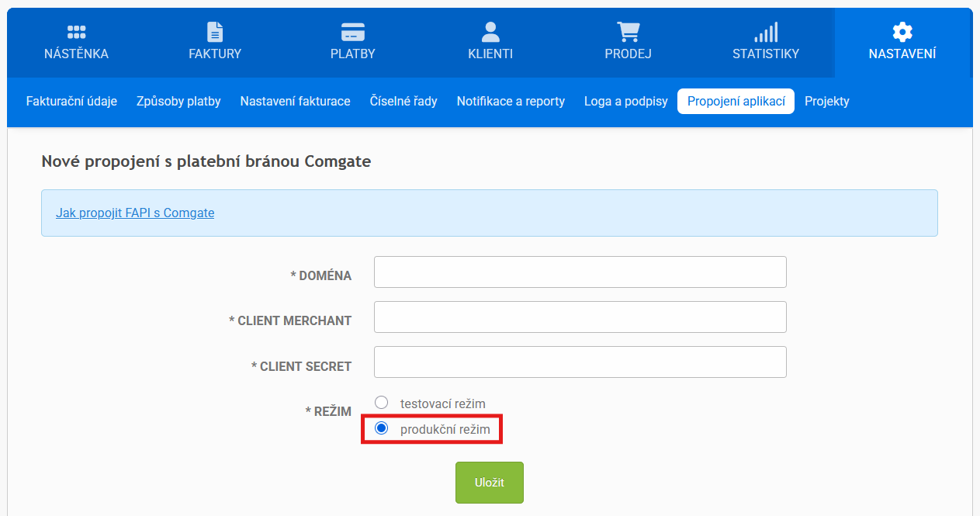Image resolution: width=980 pixels, height=516 pixels.
Task: Focus the Client Merchant input field
Action: point(580,317)
